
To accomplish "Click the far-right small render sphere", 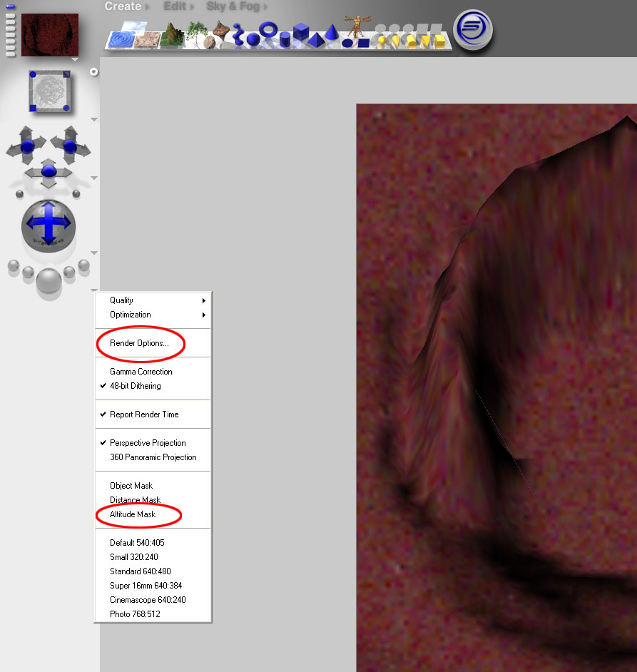I will tap(84, 265).
